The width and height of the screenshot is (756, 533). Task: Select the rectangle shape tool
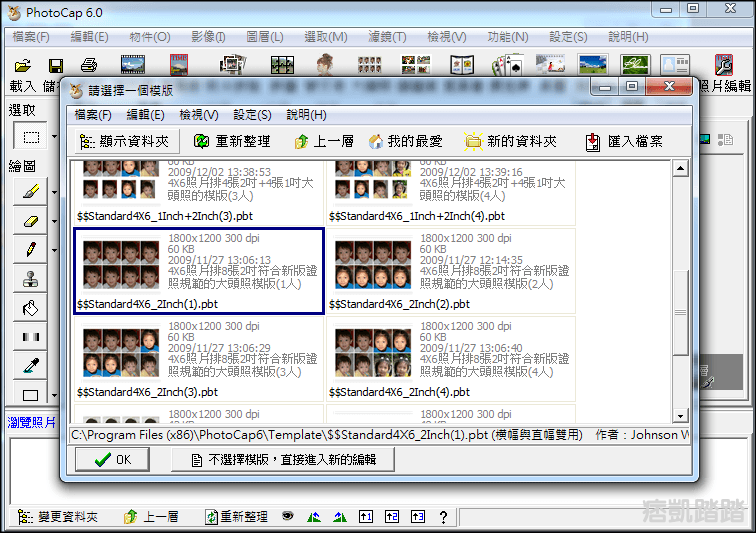tap(31, 395)
